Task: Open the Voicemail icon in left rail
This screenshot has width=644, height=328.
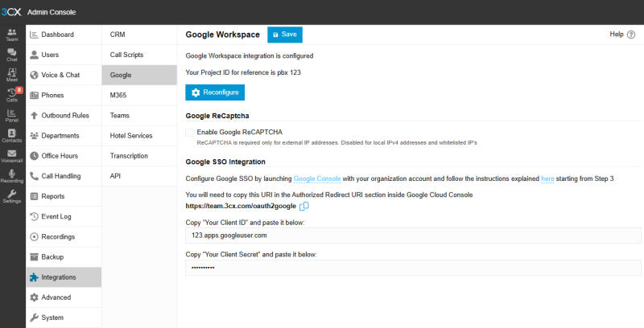Action: (12, 156)
